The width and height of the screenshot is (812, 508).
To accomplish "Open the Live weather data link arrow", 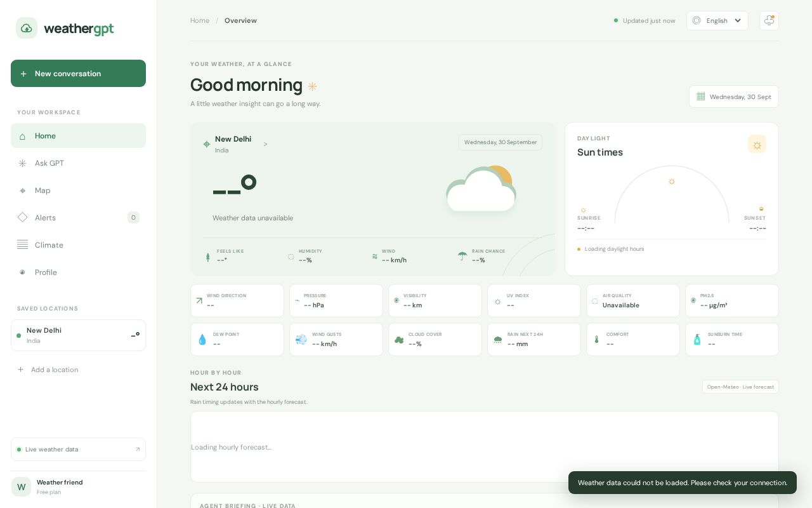I will (138, 450).
